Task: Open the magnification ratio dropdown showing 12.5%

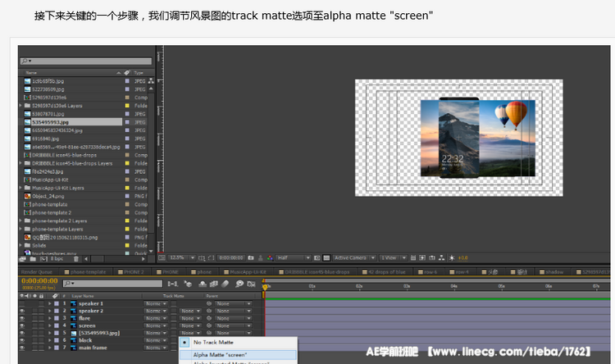Action: (x=182, y=257)
